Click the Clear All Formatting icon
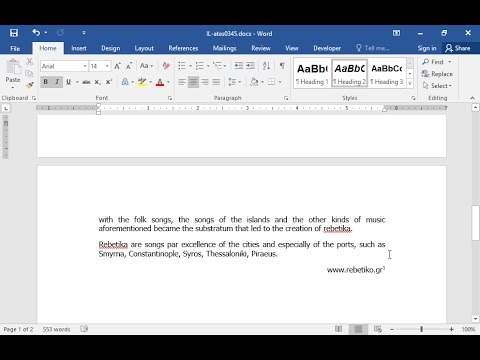The height and width of the screenshot is (360, 480). (x=166, y=66)
